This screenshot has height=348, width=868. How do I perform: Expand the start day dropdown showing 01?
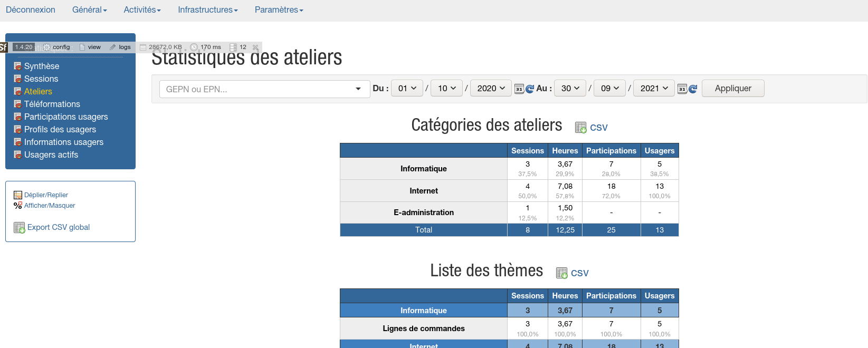pos(407,89)
